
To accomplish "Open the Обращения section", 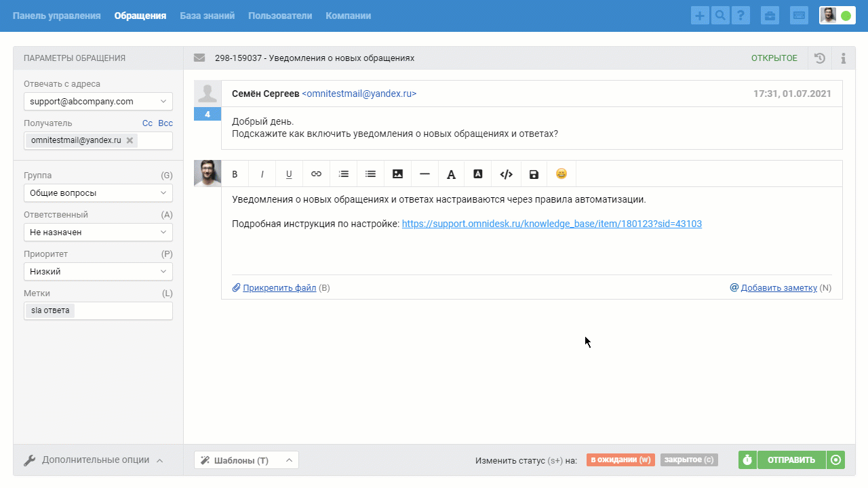I will click(x=140, y=16).
